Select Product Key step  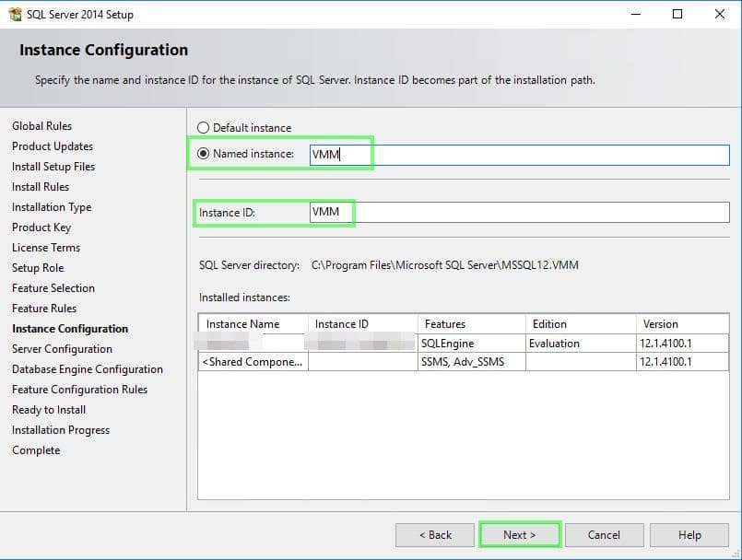click(41, 227)
